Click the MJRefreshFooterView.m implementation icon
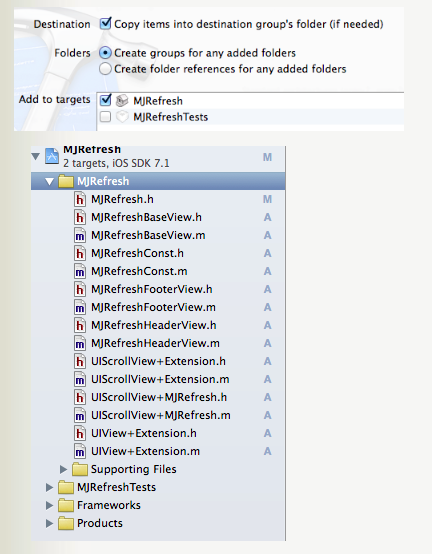Viewport: 432px width, 554px height. [80, 307]
